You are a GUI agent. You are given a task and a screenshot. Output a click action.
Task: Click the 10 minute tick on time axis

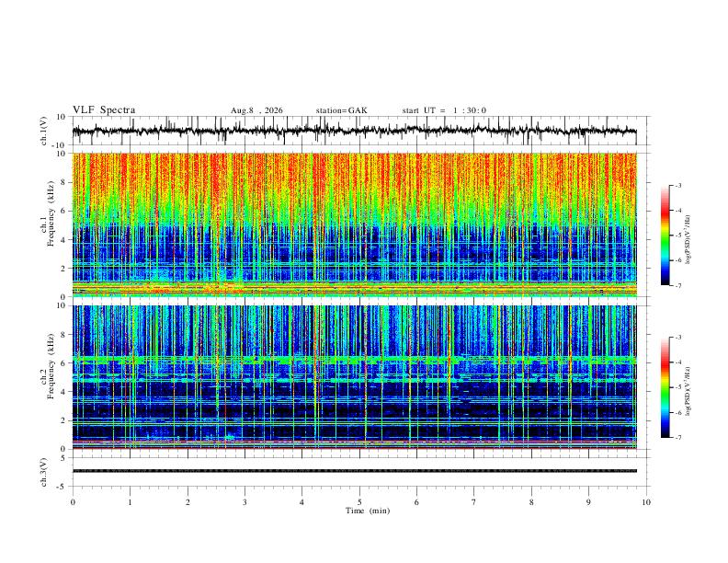pyautogui.click(x=646, y=502)
